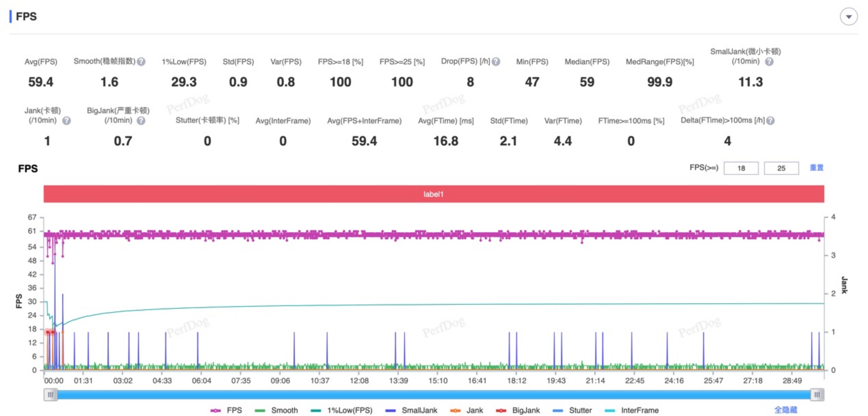This screenshot has width=868, height=416.
Task: Open help icon beside BigJank (/10min)
Action: coord(141,121)
